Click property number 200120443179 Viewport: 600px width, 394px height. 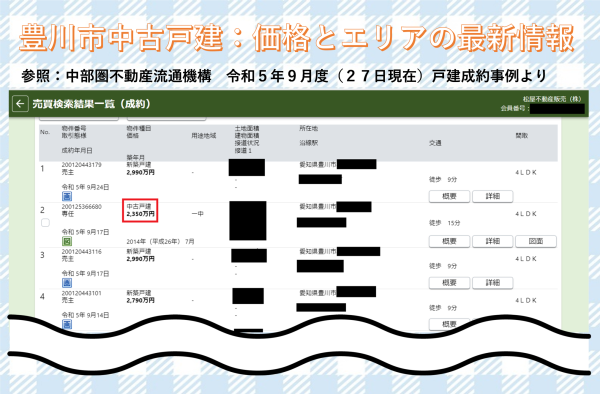[x=82, y=165]
